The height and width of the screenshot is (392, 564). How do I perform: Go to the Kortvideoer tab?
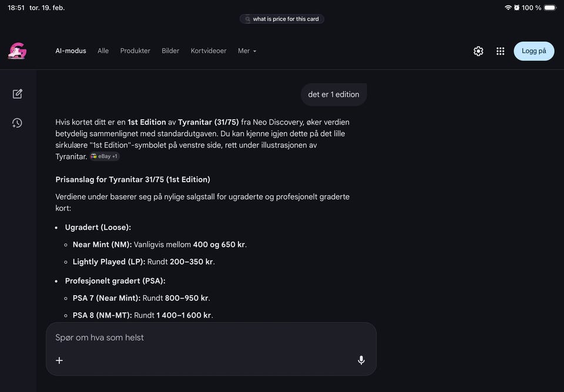tap(209, 51)
